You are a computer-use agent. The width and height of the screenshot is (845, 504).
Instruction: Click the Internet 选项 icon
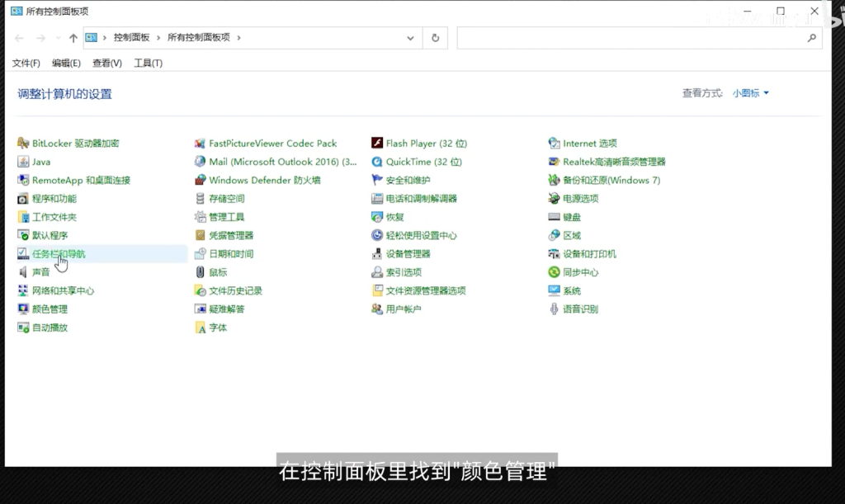click(554, 144)
